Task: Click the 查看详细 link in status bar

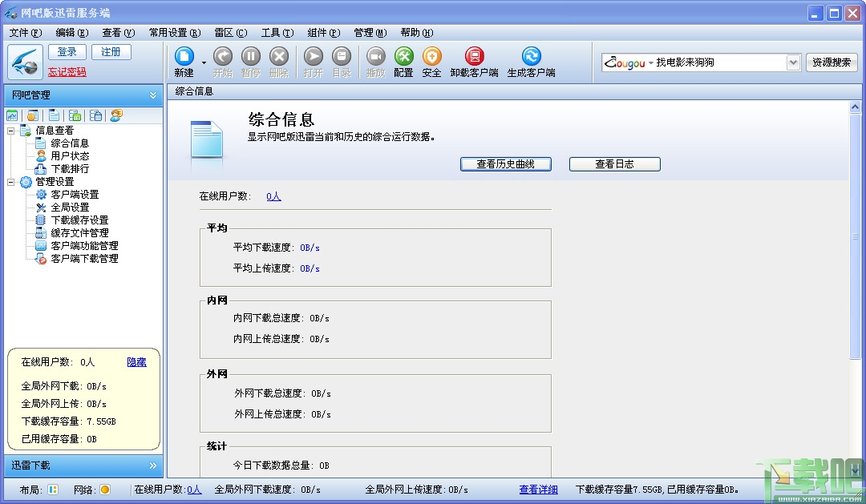Action: (x=539, y=490)
